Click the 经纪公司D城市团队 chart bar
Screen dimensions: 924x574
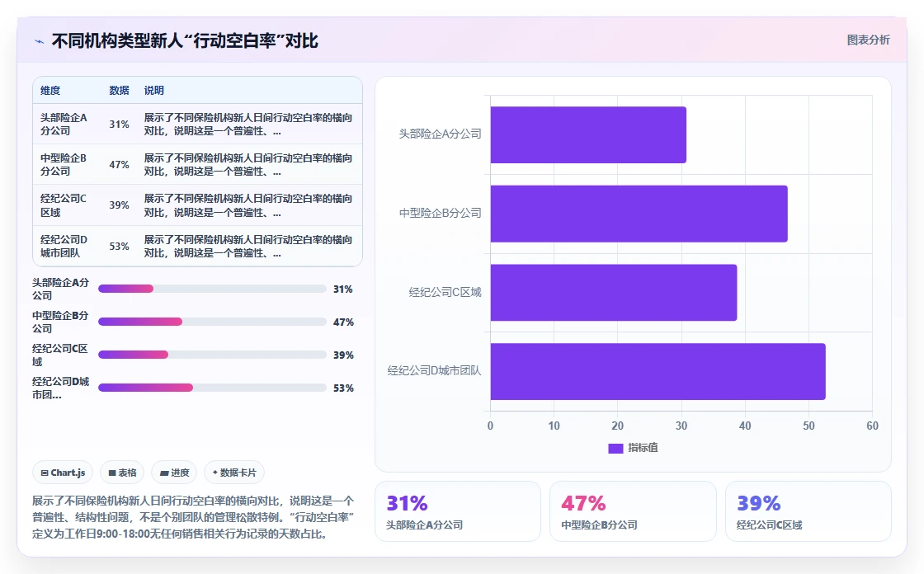[658, 371]
